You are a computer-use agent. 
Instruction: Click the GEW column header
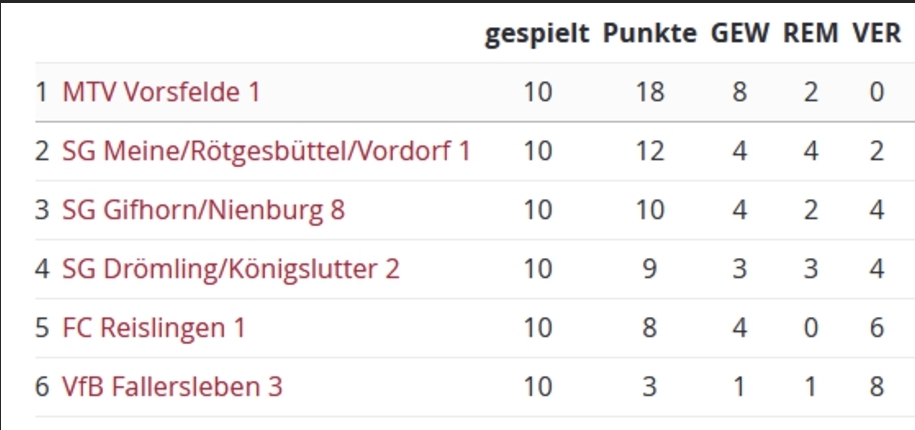[740, 34]
